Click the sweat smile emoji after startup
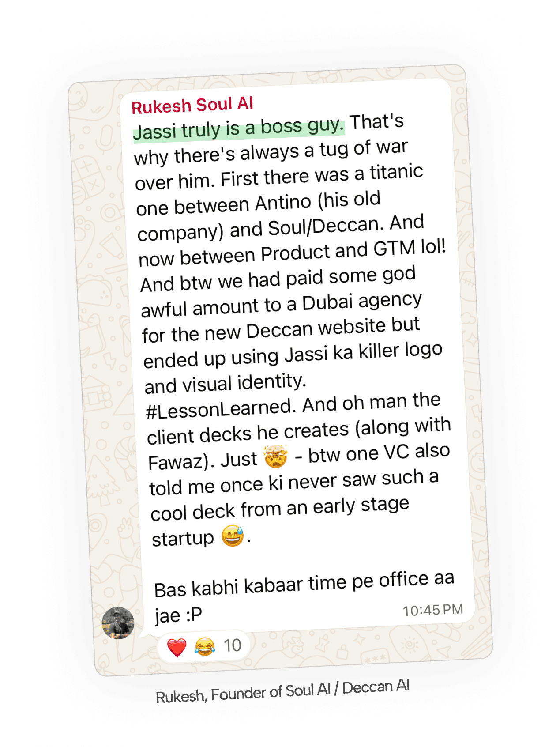 233,536
